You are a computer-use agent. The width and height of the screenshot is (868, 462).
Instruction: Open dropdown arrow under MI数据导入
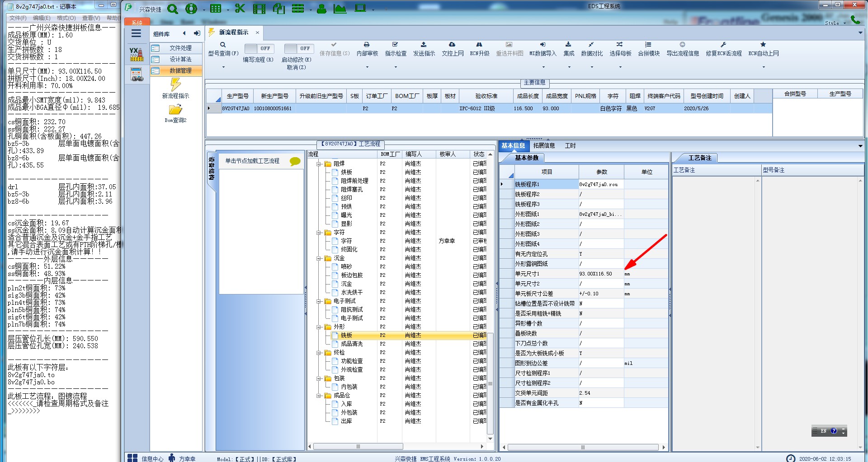click(x=542, y=67)
